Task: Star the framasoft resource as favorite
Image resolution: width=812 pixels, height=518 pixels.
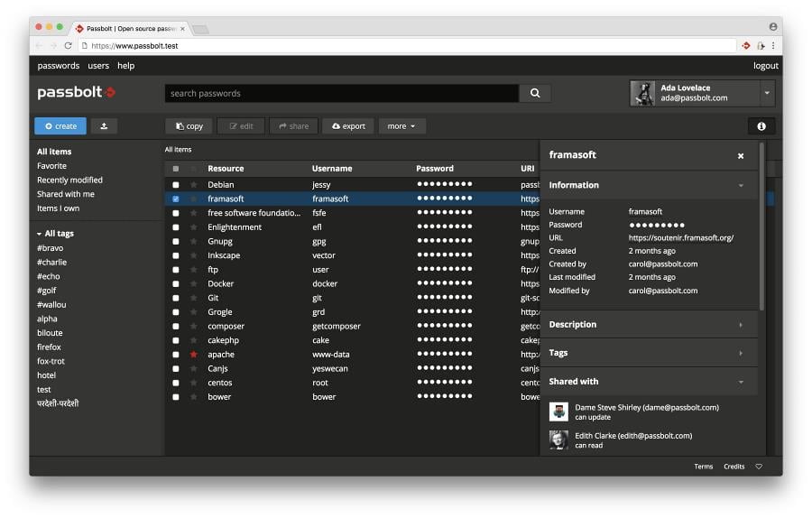Action: [x=194, y=199]
